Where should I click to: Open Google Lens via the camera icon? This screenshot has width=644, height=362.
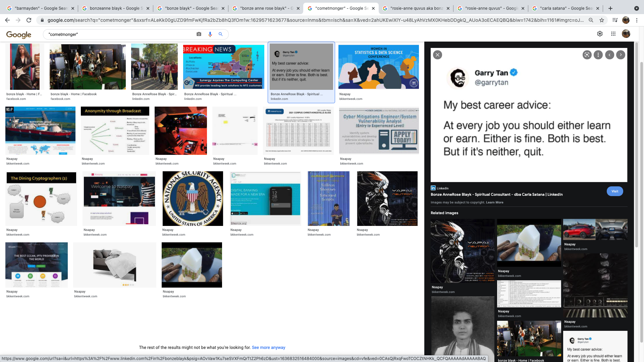199,34
